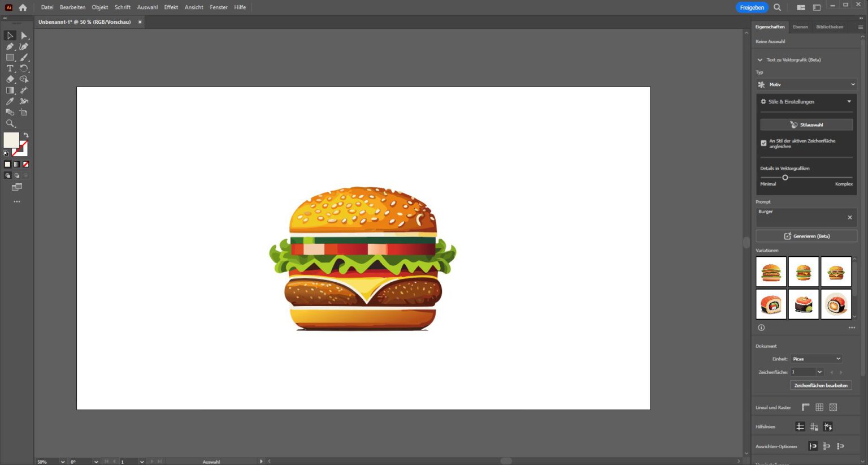Activate the Rotate tool
The height and width of the screenshot is (465, 868).
click(x=23, y=68)
